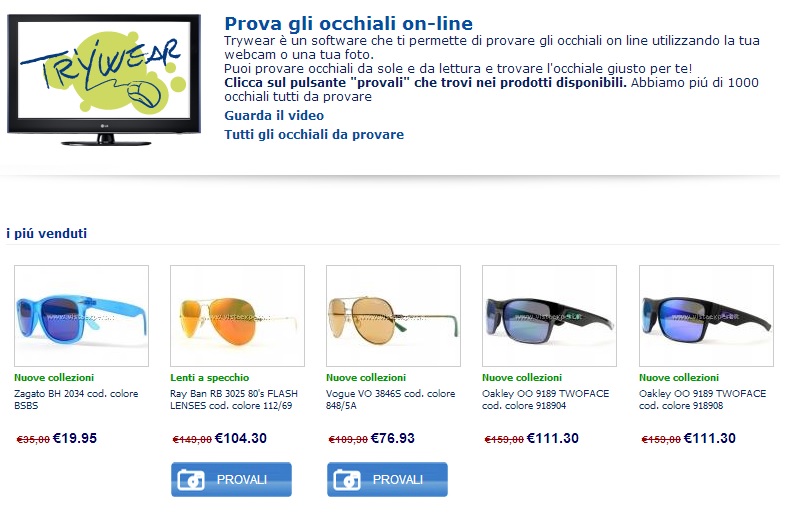The height and width of the screenshot is (516, 785).
Task: Click the 'i più venduti' section heading
Action: [x=47, y=234]
